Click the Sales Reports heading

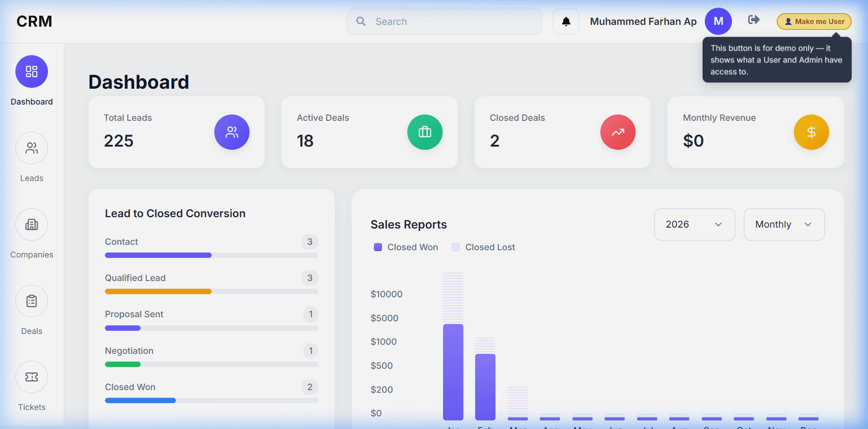(x=409, y=224)
